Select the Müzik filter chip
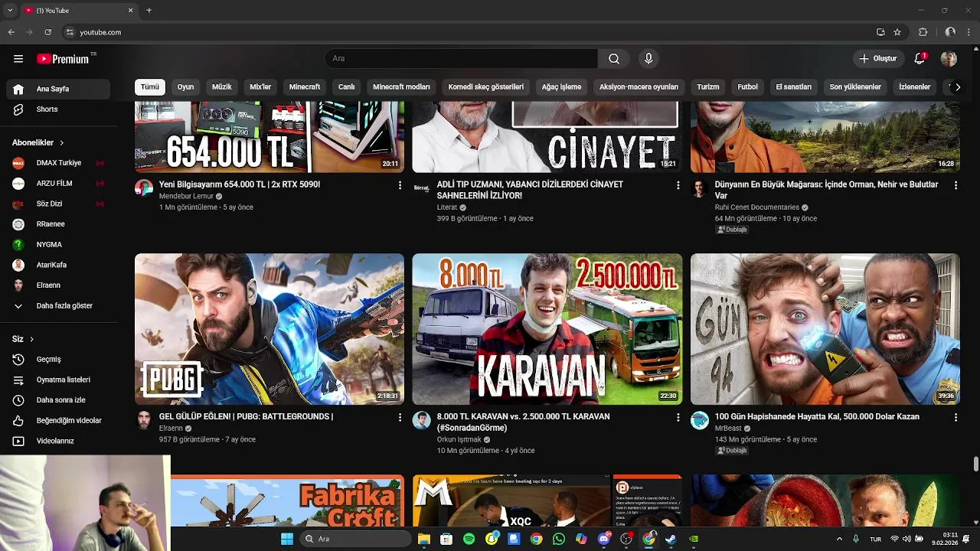 pos(222,87)
